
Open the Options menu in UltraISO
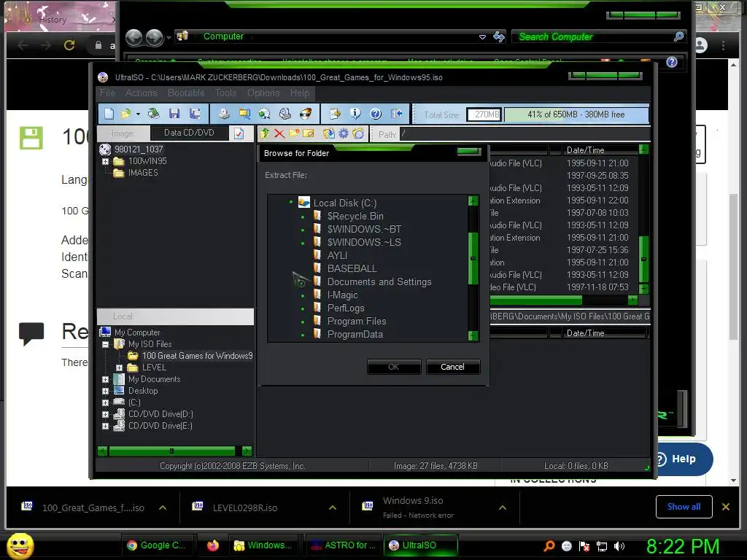pos(263,93)
